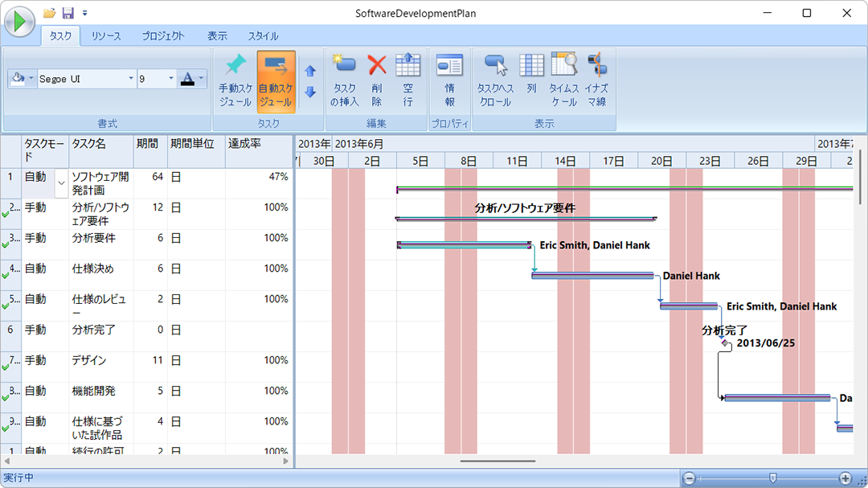The image size is (868, 488).
Task: Save the plan with the floppy icon
Action: (x=68, y=13)
